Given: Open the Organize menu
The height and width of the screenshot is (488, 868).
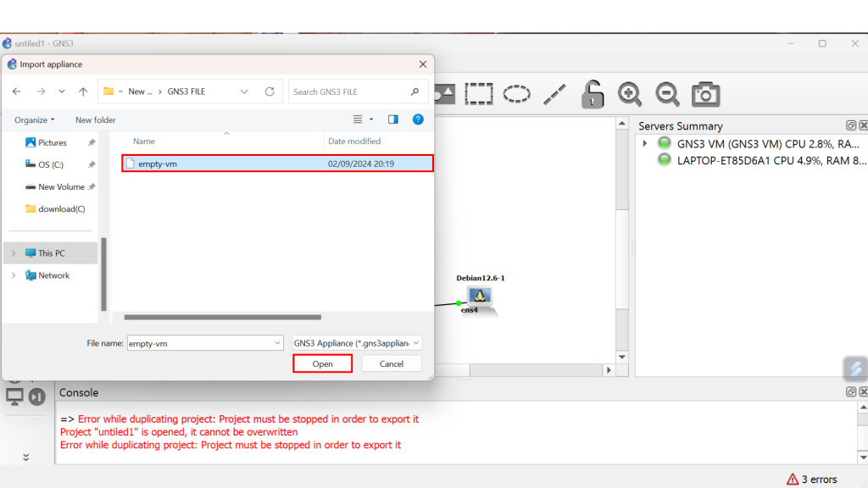Looking at the screenshot, I should tap(35, 120).
